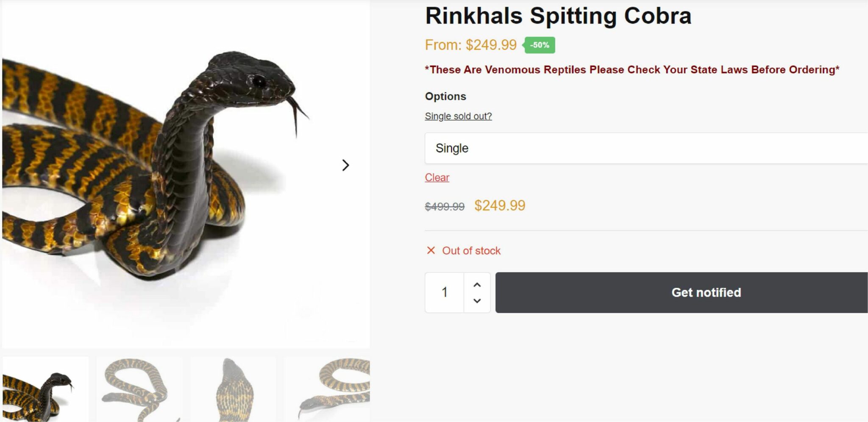Viewport: 868px width, 422px height.
Task: Click the "From: $249.99" price text
Action: coord(470,45)
